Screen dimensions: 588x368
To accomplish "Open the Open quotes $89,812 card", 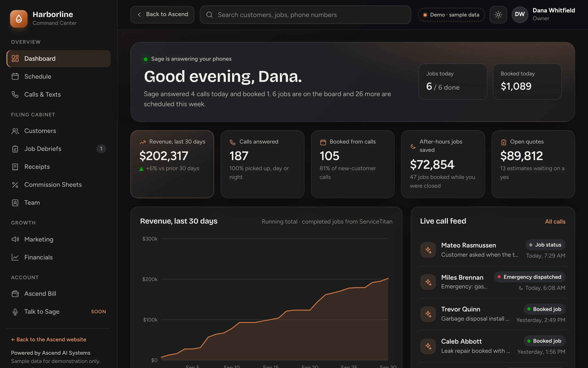I will 533,164.
